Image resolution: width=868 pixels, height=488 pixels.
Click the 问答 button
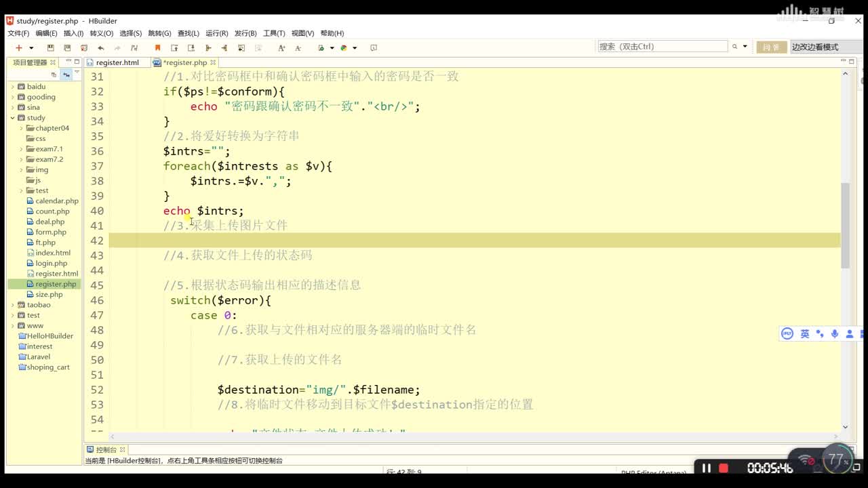(x=771, y=47)
